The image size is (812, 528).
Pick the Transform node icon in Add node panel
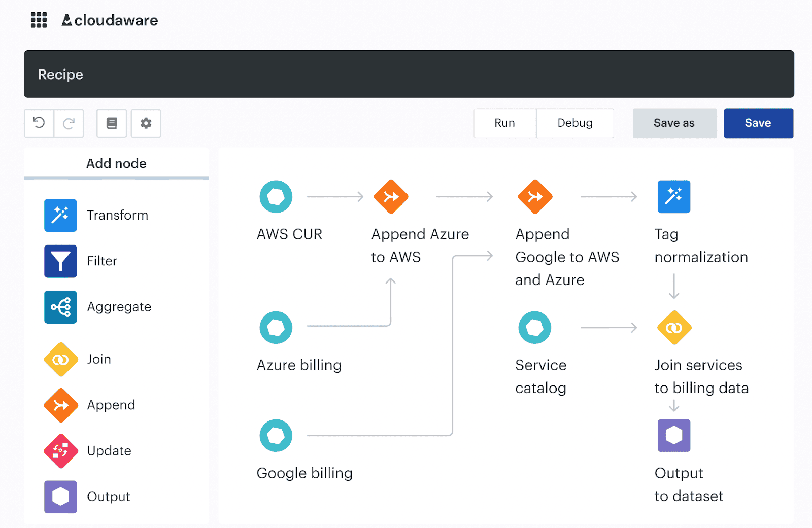pyautogui.click(x=60, y=216)
